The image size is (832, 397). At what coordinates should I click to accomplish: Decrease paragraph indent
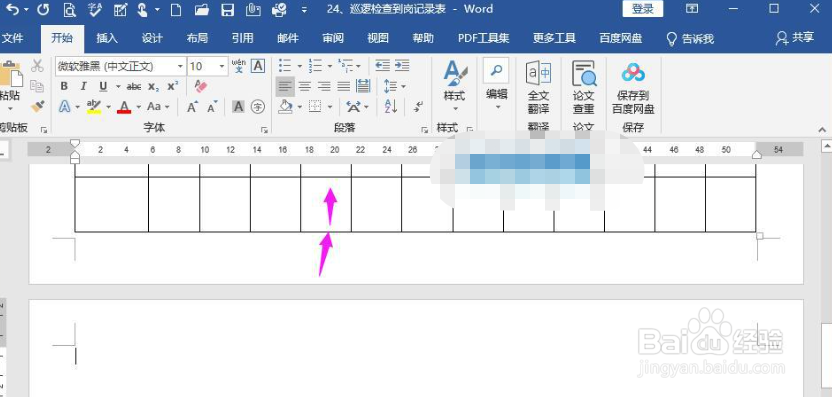coord(383,66)
